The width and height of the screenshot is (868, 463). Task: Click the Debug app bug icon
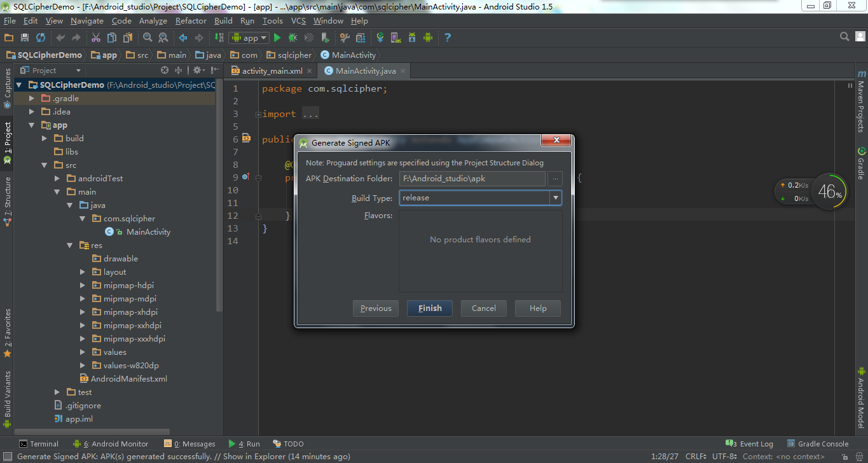coord(293,38)
